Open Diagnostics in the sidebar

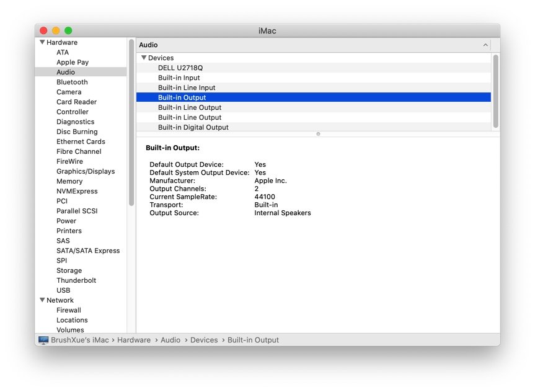coord(76,122)
